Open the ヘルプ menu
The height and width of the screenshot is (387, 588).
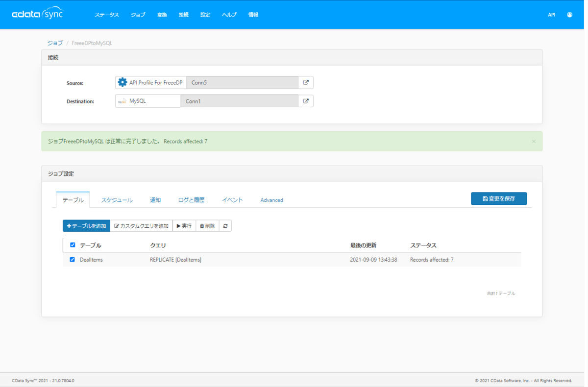(x=229, y=15)
